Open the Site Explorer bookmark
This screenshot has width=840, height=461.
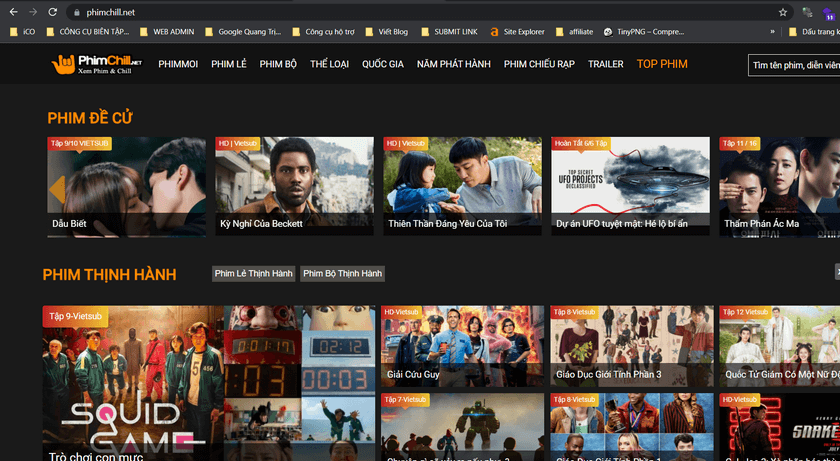(x=517, y=32)
